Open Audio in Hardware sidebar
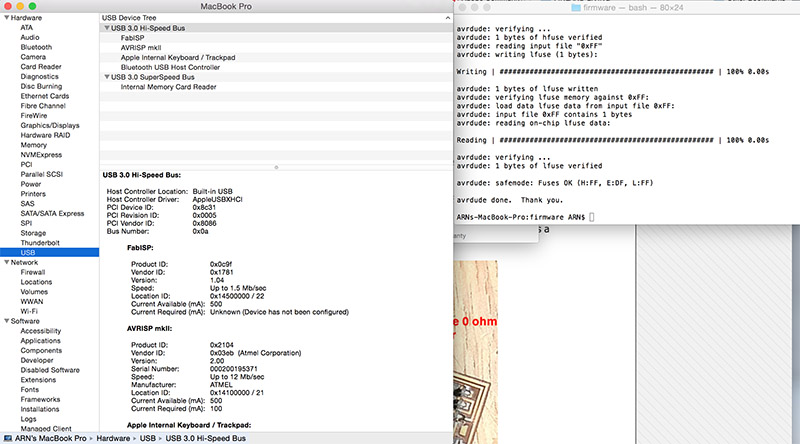The width and height of the screenshot is (800, 444). tap(30, 37)
